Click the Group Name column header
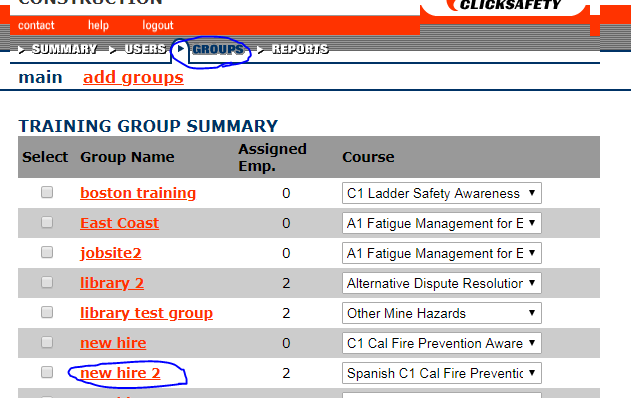 coord(127,157)
